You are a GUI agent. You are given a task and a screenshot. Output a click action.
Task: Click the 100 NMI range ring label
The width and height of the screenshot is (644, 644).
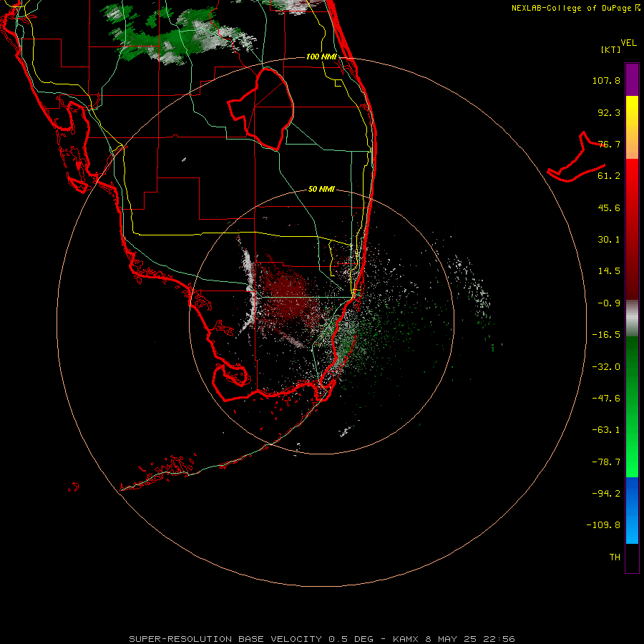point(321,57)
